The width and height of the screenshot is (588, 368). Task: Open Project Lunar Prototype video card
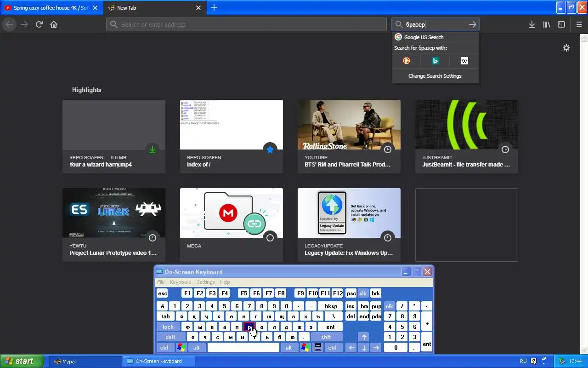coord(114,225)
